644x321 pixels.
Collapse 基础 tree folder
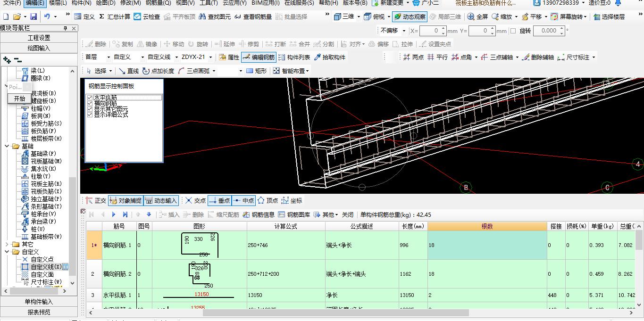click(x=7, y=146)
